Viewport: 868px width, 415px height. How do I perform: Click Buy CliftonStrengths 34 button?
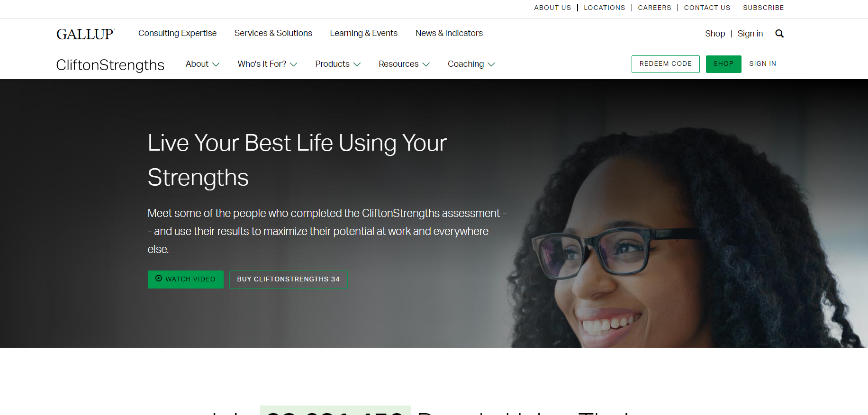pos(288,280)
